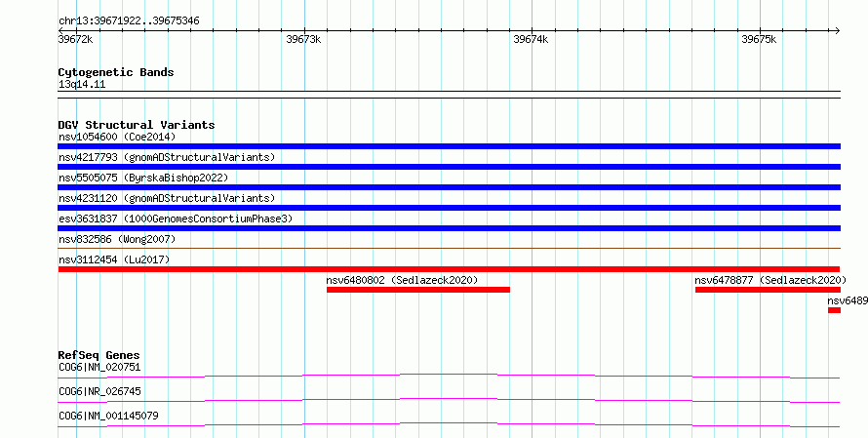Click the nsv4217793 (gnomADStructuralVariants) label

tap(167, 157)
